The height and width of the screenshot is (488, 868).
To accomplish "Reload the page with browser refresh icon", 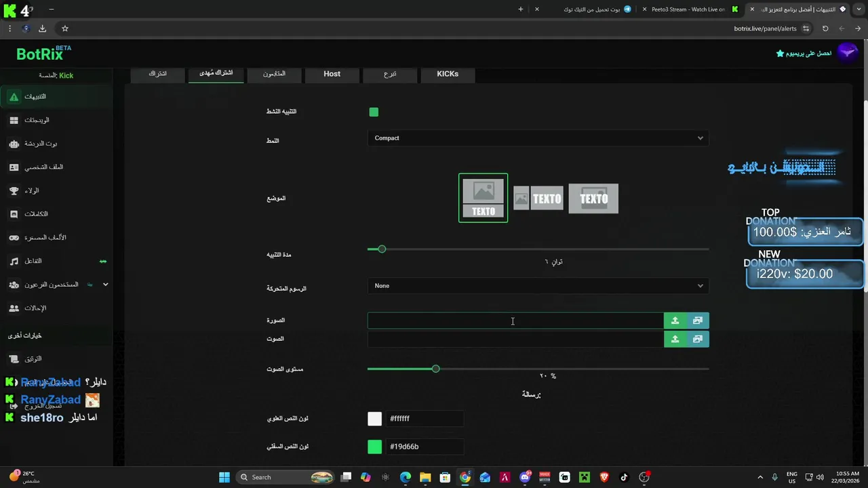I will tap(825, 28).
